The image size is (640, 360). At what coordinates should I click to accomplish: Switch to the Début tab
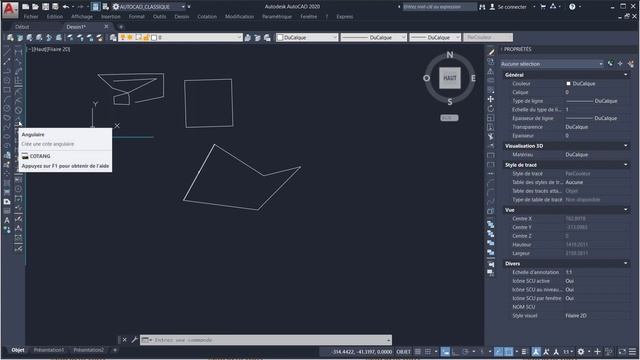click(22, 27)
